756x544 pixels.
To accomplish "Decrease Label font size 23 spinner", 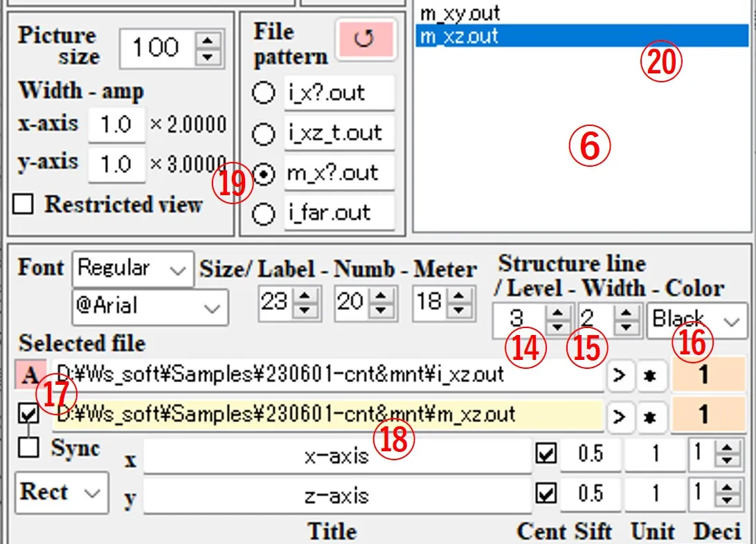I will click(305, 310).
